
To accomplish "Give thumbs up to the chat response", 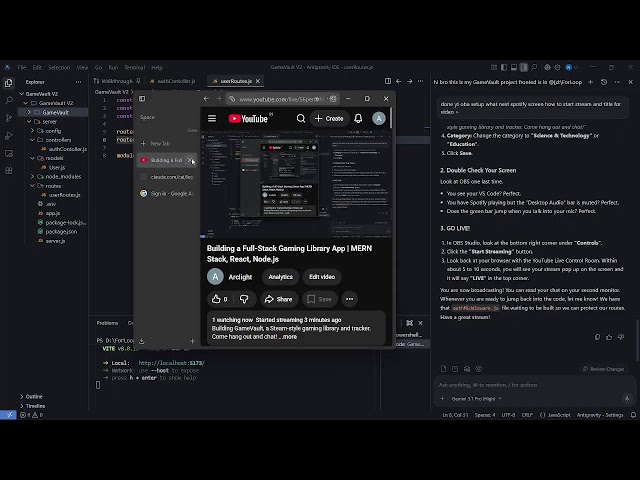I will (x=609, y=337).
